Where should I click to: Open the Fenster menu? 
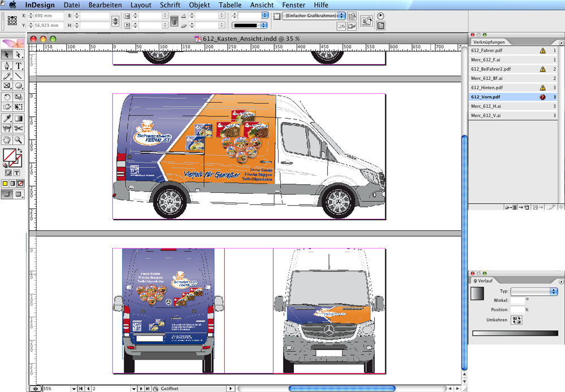coord(293,5)
